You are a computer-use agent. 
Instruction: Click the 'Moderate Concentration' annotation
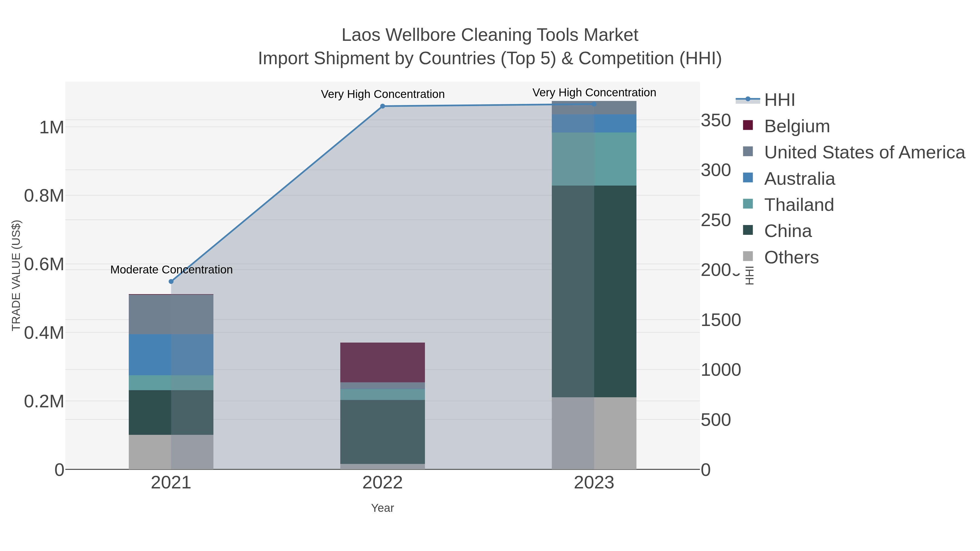pyautogui.click(x=171, y=270)
